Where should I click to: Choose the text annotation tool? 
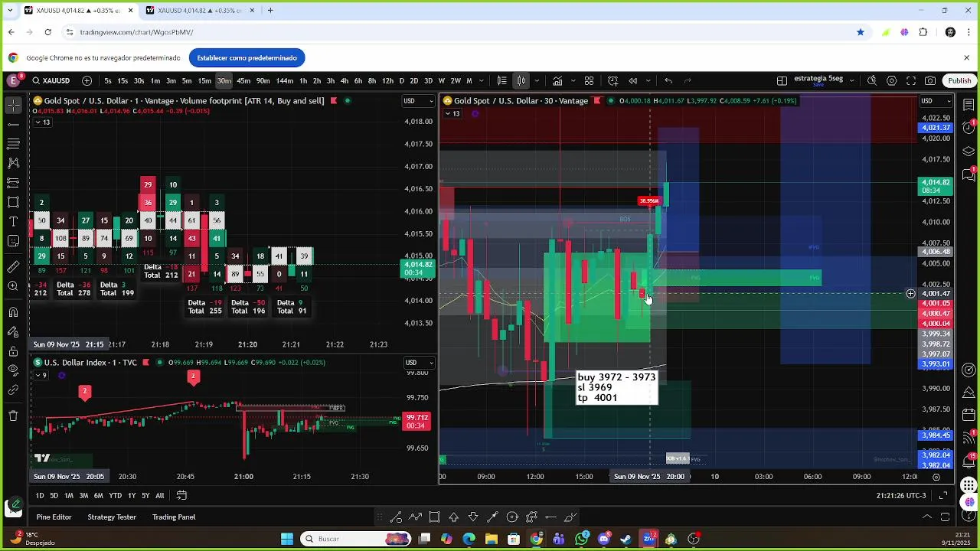point(13,222)
